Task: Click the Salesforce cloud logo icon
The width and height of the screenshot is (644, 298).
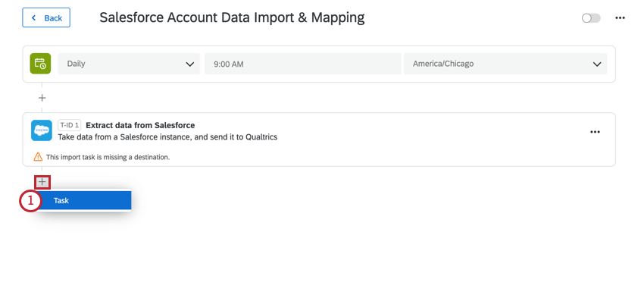Action: [42, 130]
